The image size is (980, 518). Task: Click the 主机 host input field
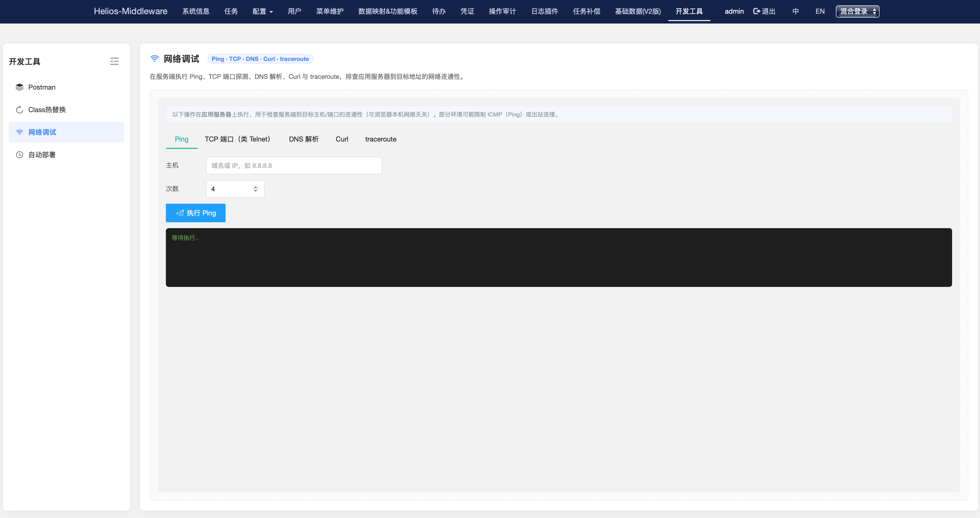(x=294, y=165)
